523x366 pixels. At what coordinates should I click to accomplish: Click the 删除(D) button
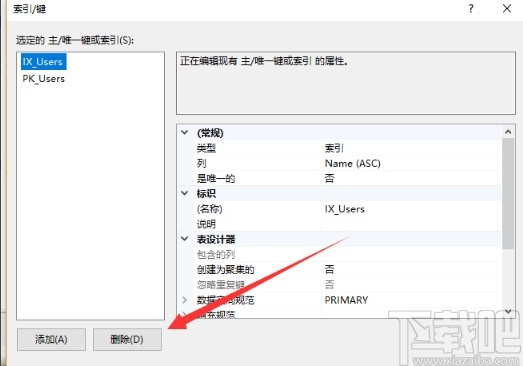coord(127,339)
